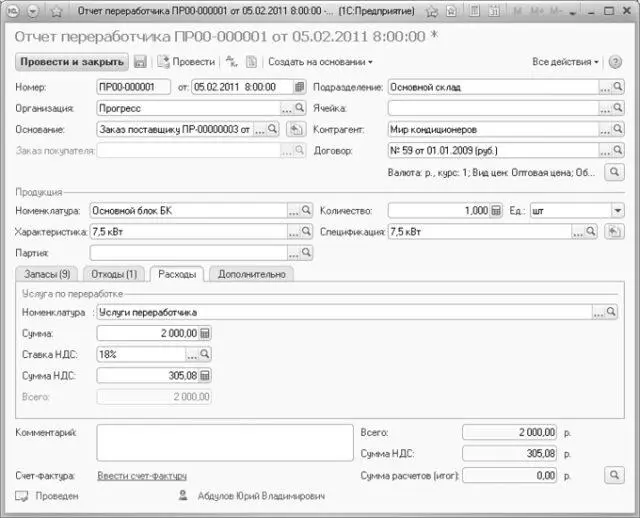
Task: Open lookup magnifier for Основание field
Action: [272, 129]
